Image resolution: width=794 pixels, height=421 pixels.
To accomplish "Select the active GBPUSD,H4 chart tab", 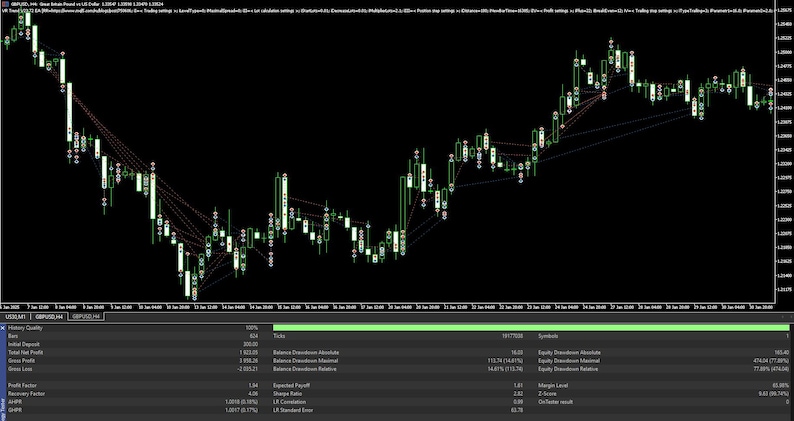I will pyautogui.click(x=49, y=317).
